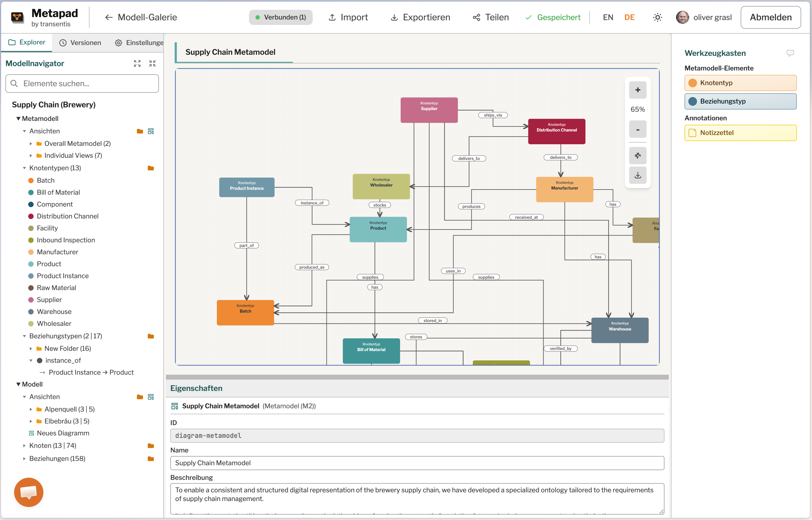Click the Exportieren button

point(420,17)
